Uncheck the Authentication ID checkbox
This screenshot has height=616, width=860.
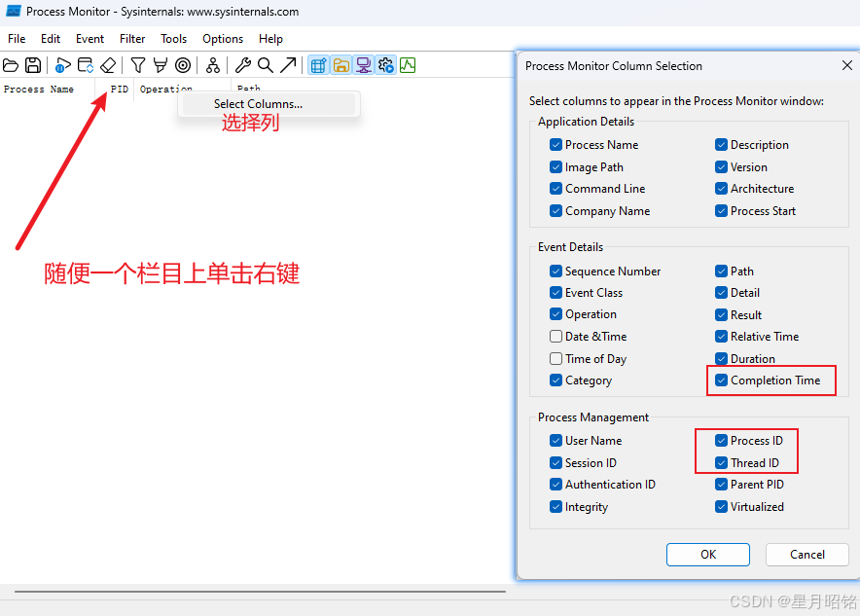pyautogui.click(x=555, y=485)
